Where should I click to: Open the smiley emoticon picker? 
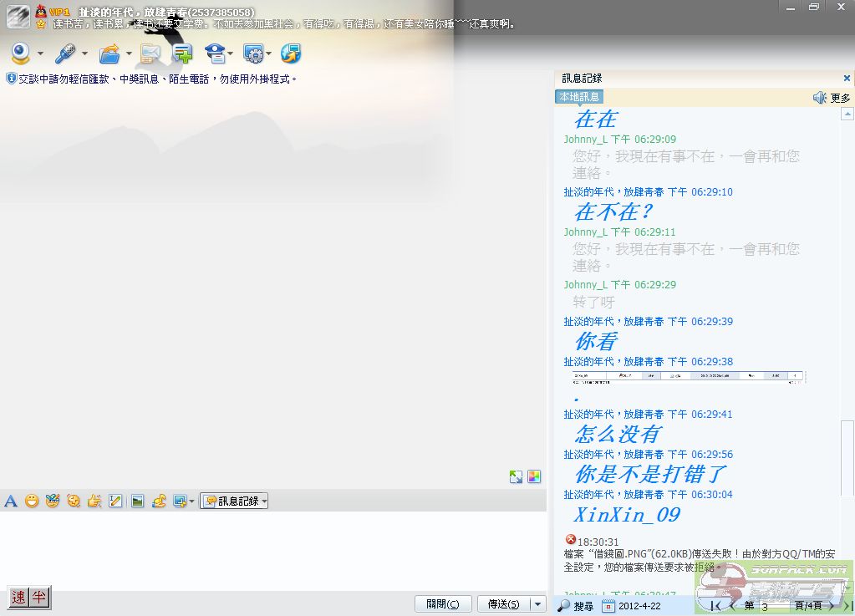tap(32, 501)
